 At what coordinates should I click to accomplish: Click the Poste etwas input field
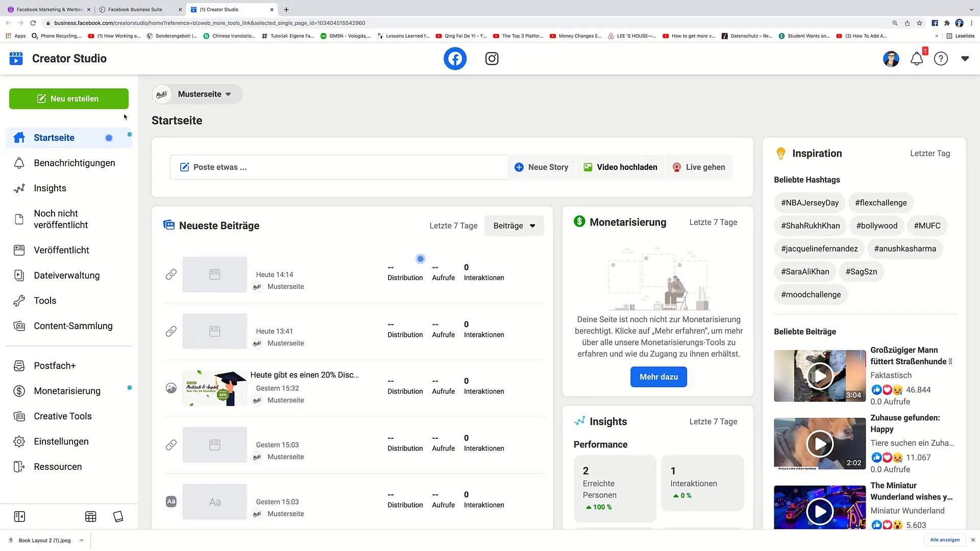339,167
